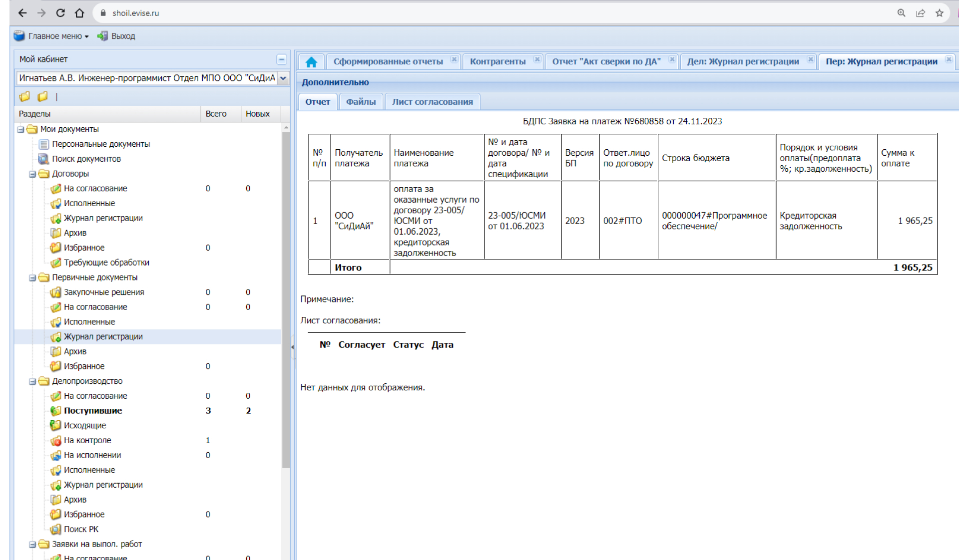Click Выход exit icon
The height and width of the screenshot is (560, 959).
[x=102, y=36]
